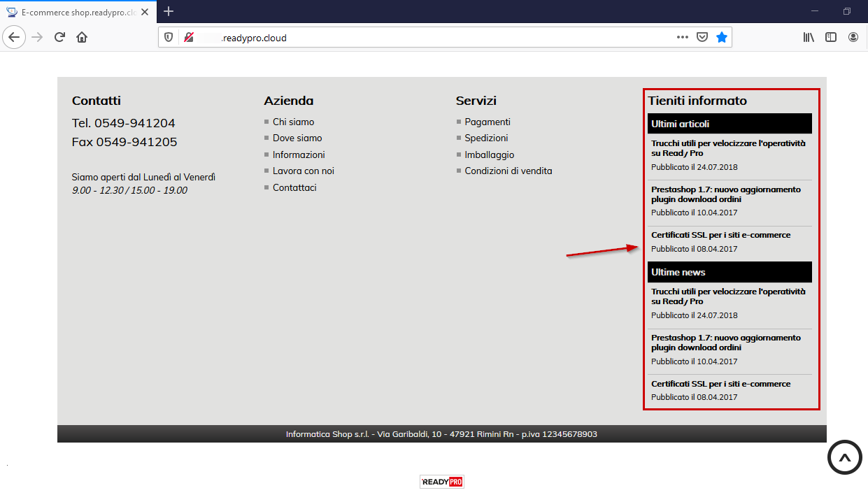This screenshot has height=495, width=868.
Task: Toggle the sidebar view icon
Action: [831, 38]
